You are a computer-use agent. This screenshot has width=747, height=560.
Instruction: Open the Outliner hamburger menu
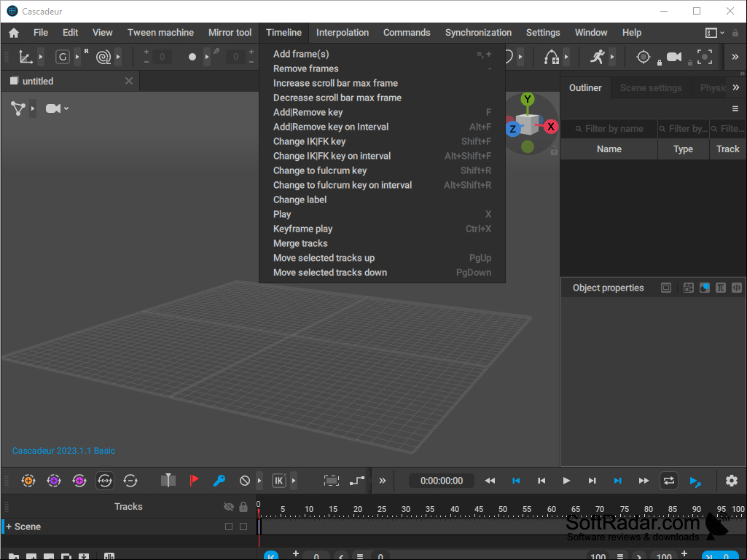point(735,109)
